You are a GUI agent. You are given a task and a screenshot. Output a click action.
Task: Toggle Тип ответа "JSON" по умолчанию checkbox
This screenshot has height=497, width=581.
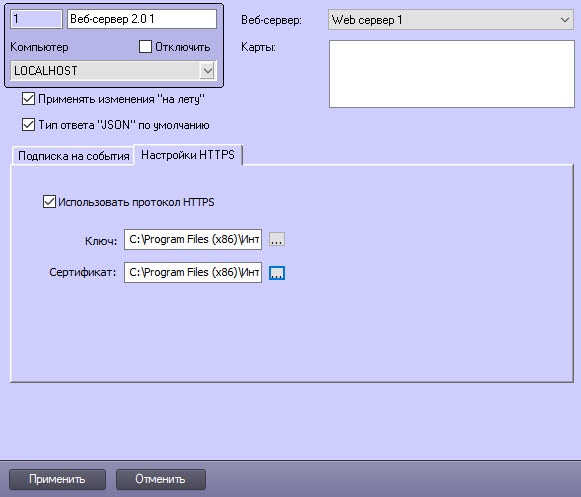(x=28, y=125)
